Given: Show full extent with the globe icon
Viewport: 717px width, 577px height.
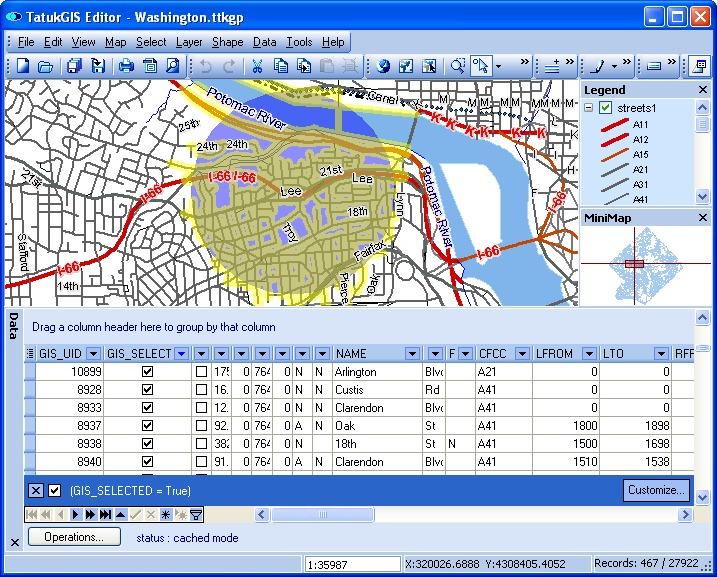Looking at the screenshot, I should pos(384,66).
